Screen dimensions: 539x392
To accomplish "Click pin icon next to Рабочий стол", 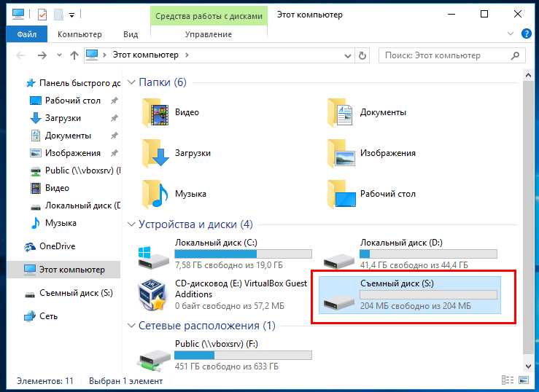I will (114, 101).
